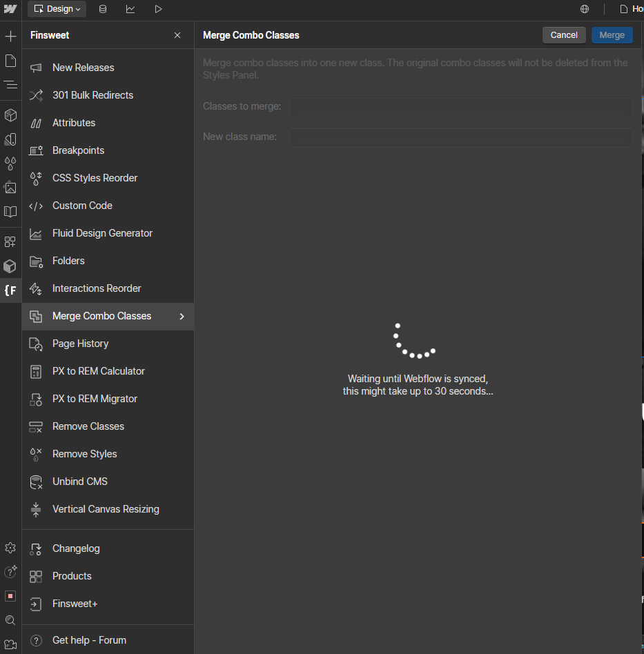Click the Merge Combo Classes chevron arrow
The image size is (644, 654).
coord(182,317)
